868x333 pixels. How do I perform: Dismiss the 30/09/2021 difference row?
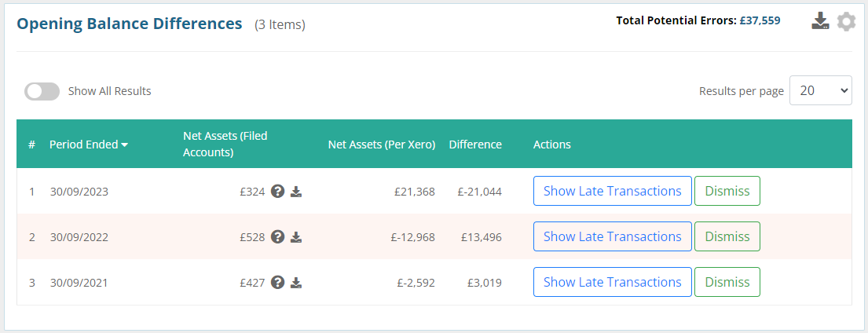pyautogui.click(x=727, y=282)
